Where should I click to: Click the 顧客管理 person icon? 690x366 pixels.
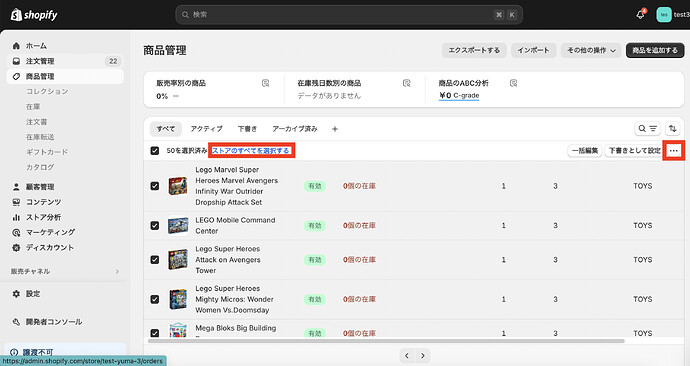(16, 187)
